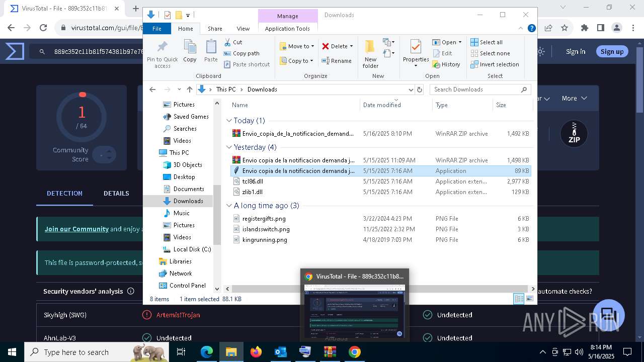Open File Explorer from taskbar
Image resolution: width=644 pixels, height=362 pixels.
pos(231,352)
